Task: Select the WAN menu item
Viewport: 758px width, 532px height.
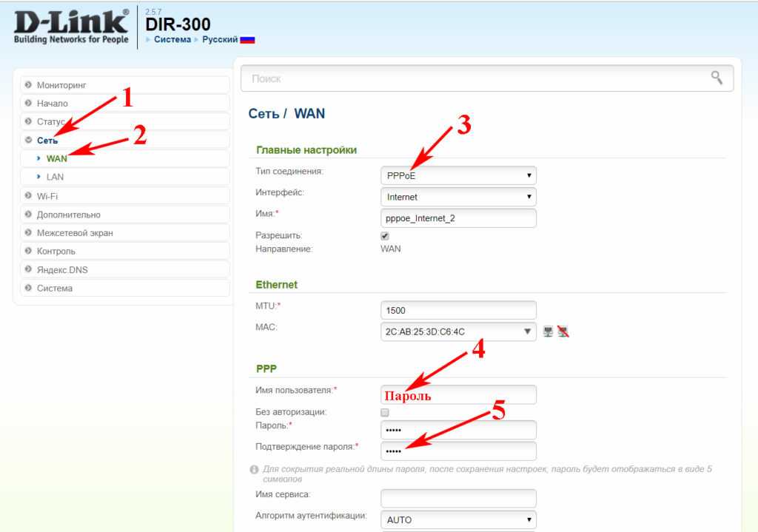Action: pyautogui.click(x=56, y=158)
